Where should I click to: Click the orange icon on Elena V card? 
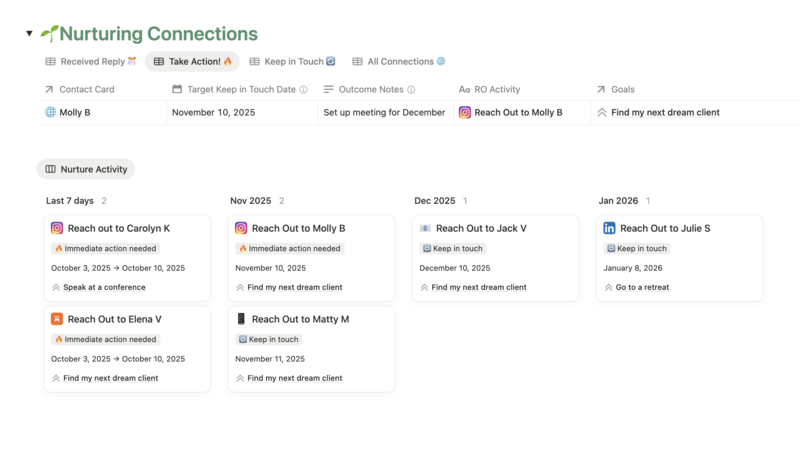(57, 319)
